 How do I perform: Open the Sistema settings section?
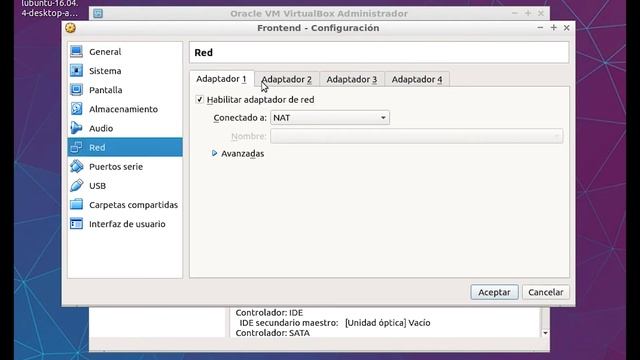tap(125, 71)
